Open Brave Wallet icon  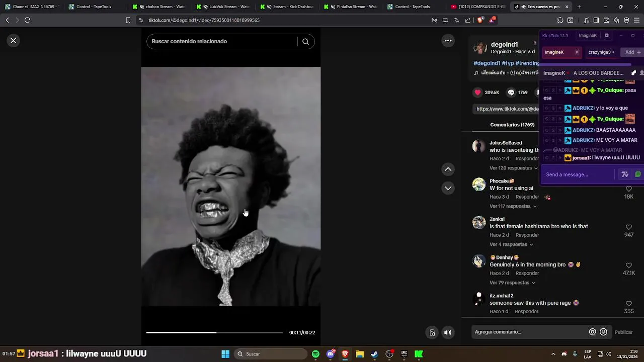tap(606, 20)
